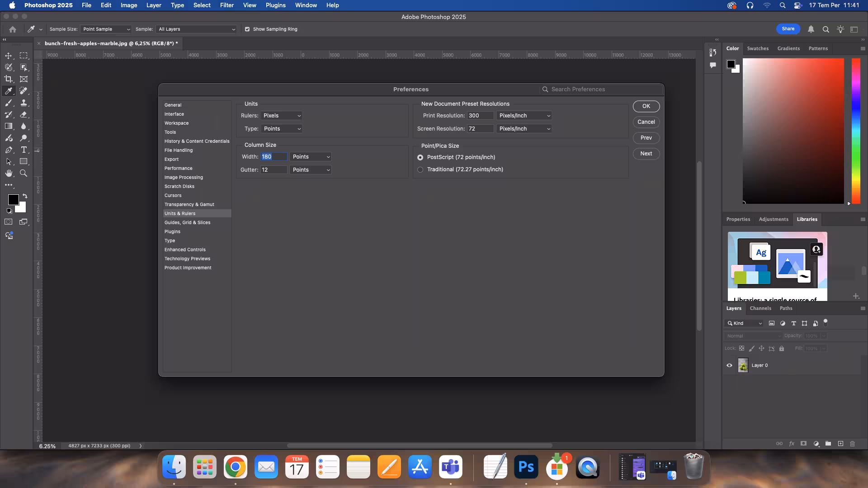868x488 pixels.
Task: Select the Clone Stamp tool
Action: (x=24, y=103)
